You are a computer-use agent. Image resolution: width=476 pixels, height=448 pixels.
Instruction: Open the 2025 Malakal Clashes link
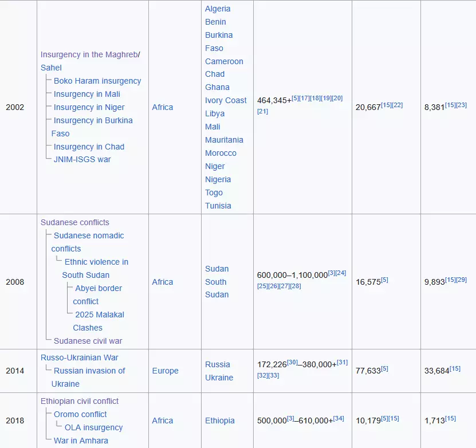pos(99,321)
